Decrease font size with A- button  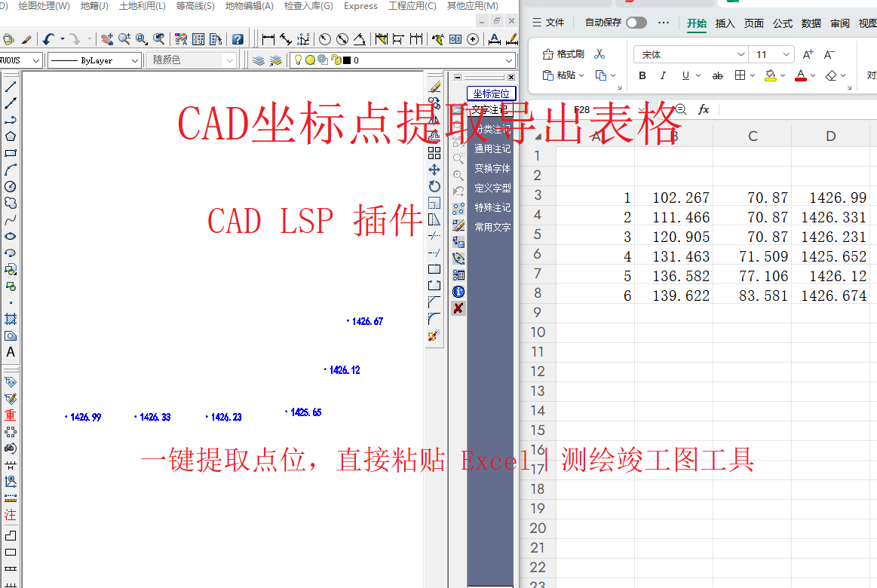pos(829,54)
